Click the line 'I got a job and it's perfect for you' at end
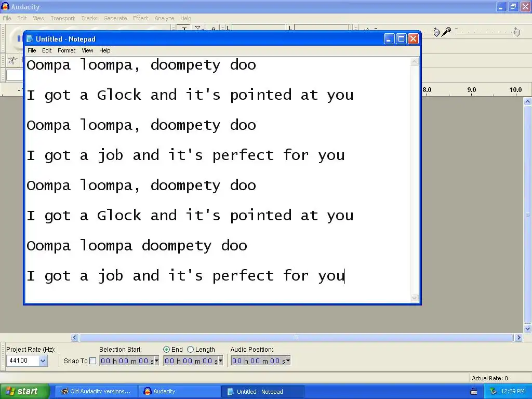532x399 pixels. coord(185,276)
